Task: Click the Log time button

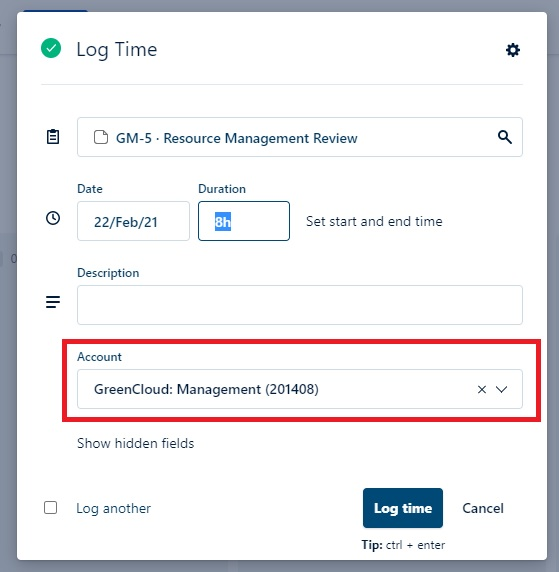Action: click(x=403, y=508)
